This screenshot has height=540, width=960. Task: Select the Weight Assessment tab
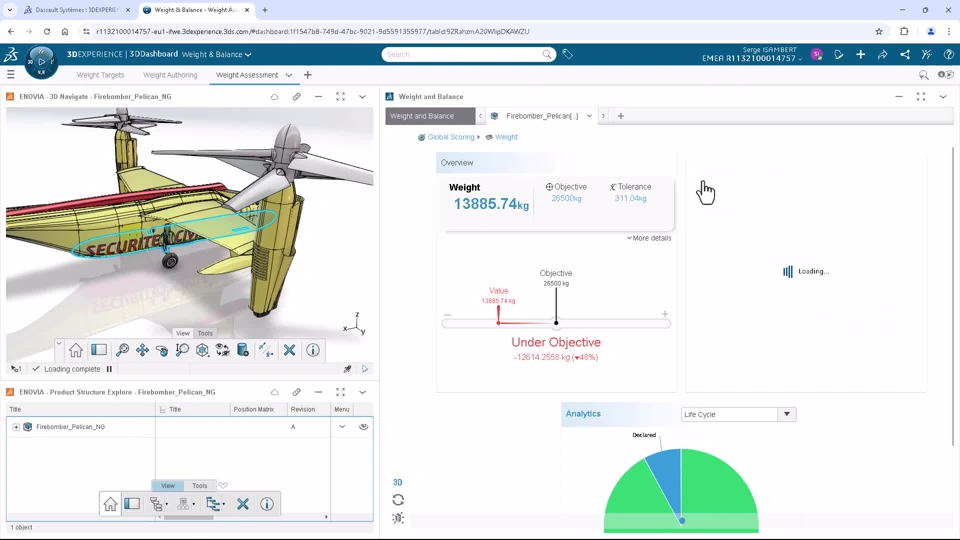247,75
